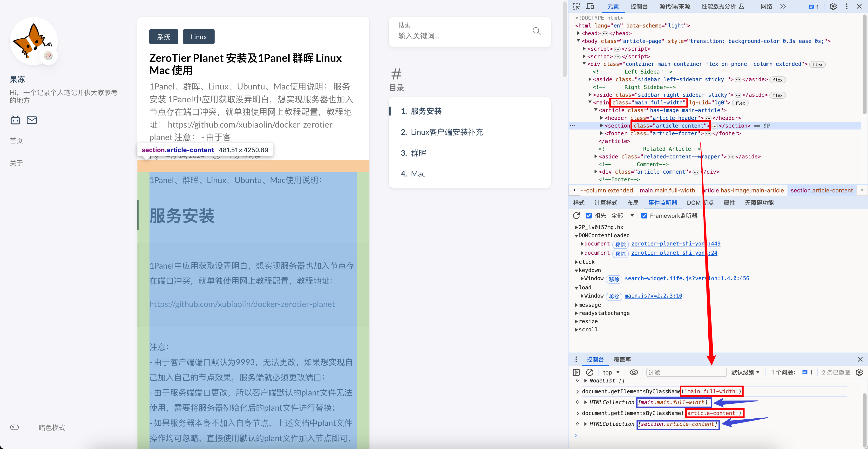
Task: Toggle the 暗色模式 dark mode switch
Action: [x=14, y=427]
